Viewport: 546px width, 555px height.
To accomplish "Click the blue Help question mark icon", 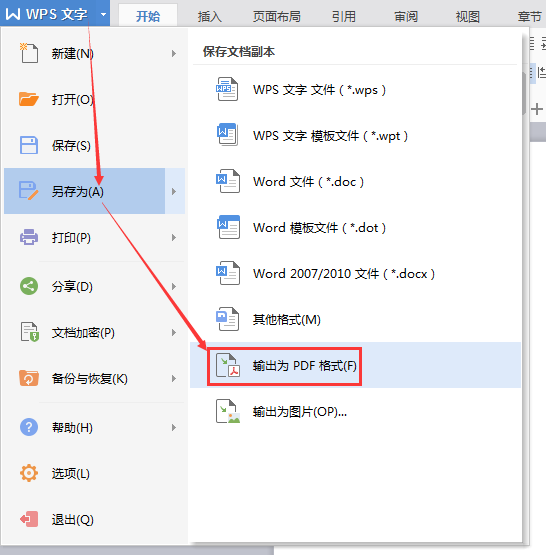I will [x=29, y=427].
